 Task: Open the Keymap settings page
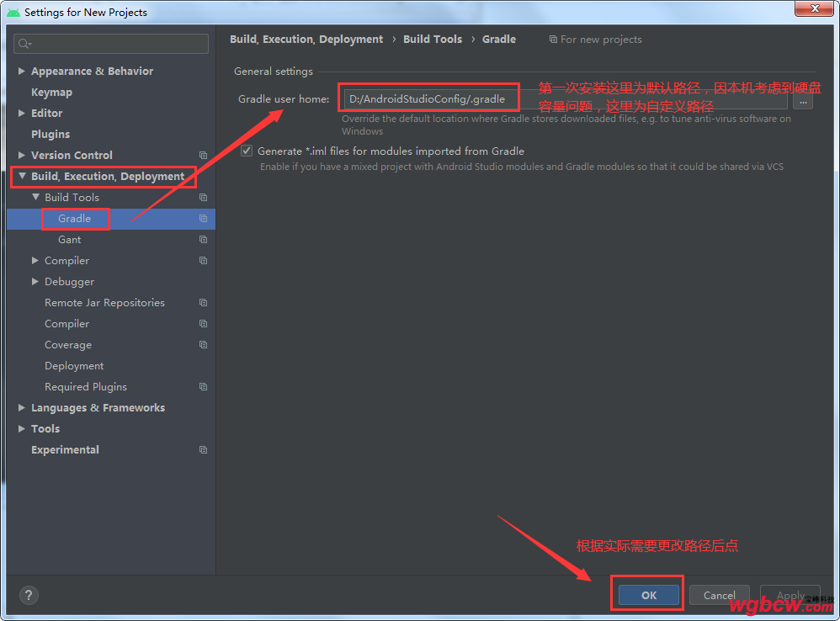tap(51, 92)
